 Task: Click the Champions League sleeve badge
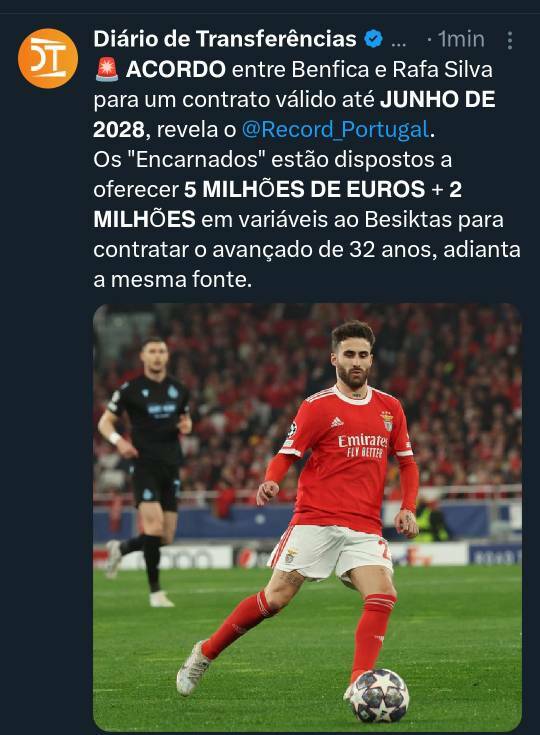point(292,429)
